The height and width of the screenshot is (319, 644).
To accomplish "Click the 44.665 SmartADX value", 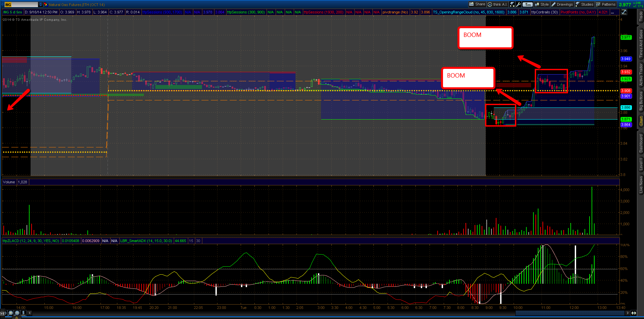I will (180, 241).
